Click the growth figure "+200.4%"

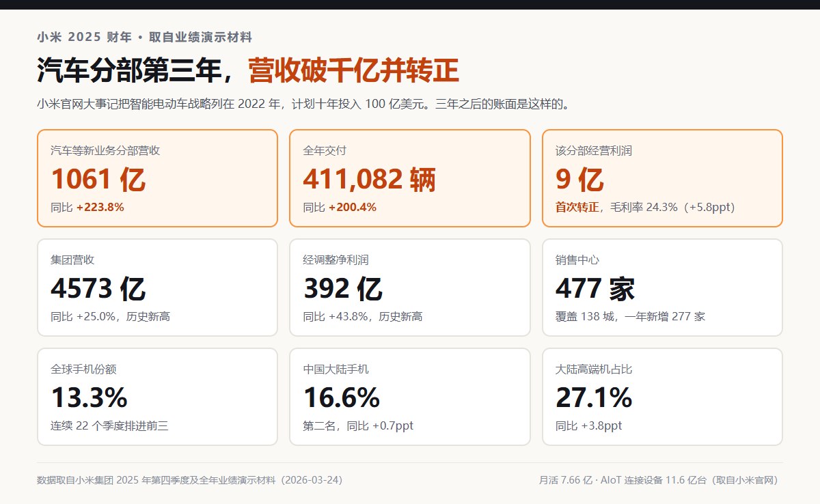[353, 207]
